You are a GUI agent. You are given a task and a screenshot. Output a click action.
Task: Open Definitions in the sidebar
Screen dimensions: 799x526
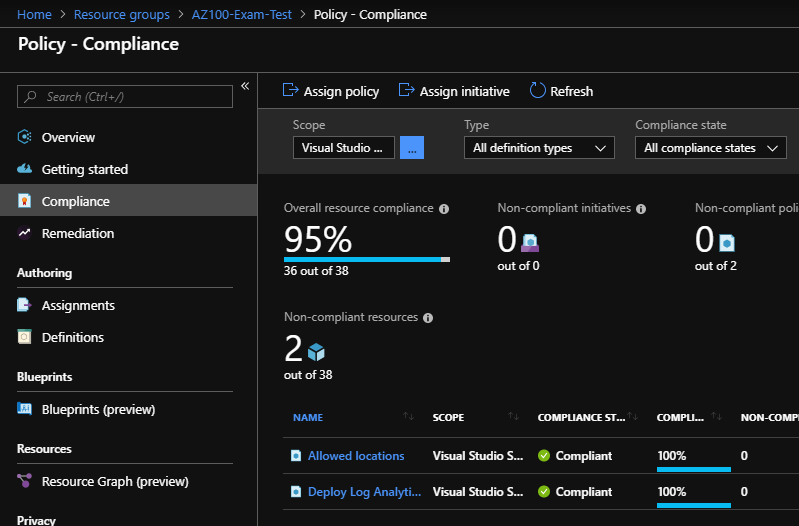click(x=73, y=337)
